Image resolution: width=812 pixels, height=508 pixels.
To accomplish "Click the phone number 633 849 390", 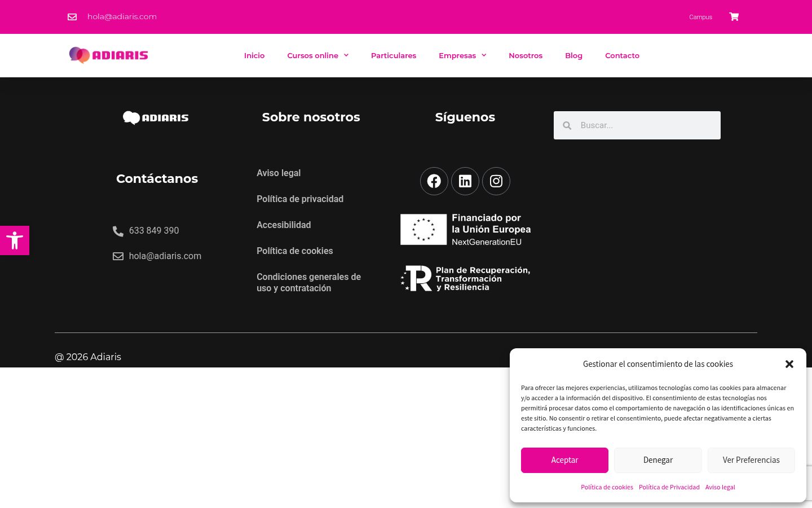I will click(154, 230).
